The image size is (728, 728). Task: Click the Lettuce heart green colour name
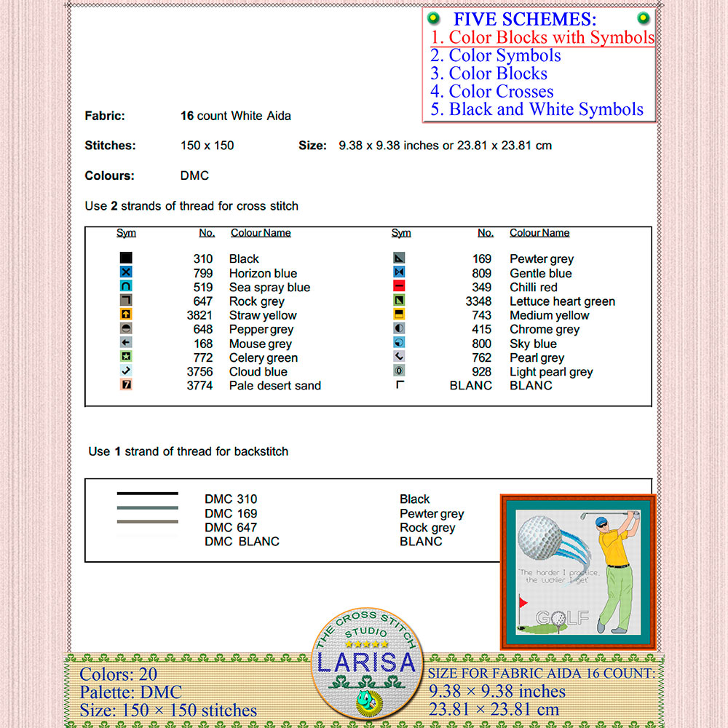[x=562, y=302]
